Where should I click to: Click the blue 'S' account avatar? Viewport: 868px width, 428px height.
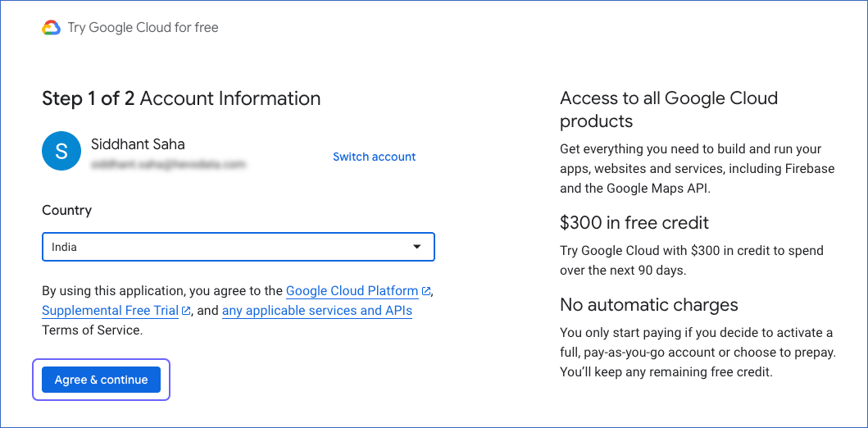click(x=61, y=151)
